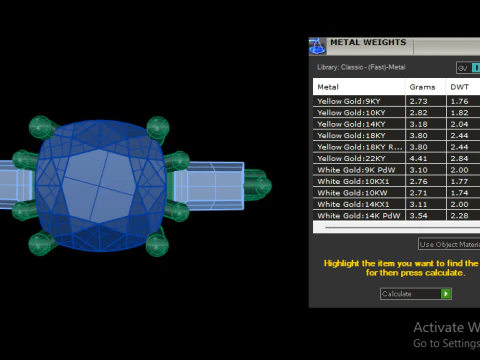Click the Library: Classic - (Fast)-Metal label
This screenshot has width=480, height=360.
[361, 67]
